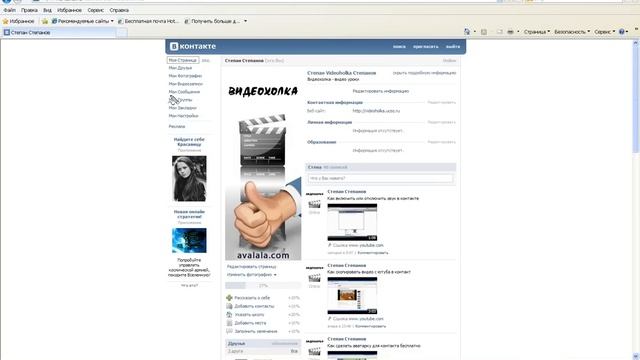This screenshot has width=640, height=360.
Task: Open Мои Закладки in sidebar
Action: [x=182, y=108]
